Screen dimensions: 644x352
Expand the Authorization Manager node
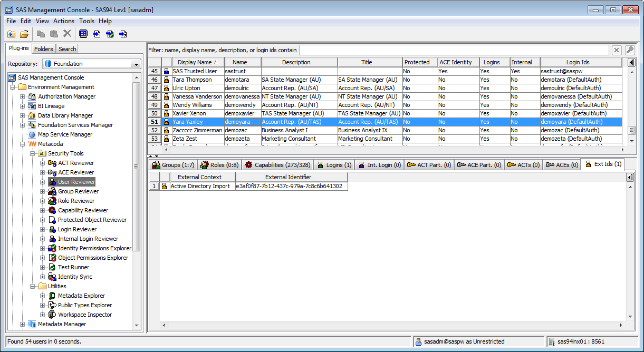23,96
